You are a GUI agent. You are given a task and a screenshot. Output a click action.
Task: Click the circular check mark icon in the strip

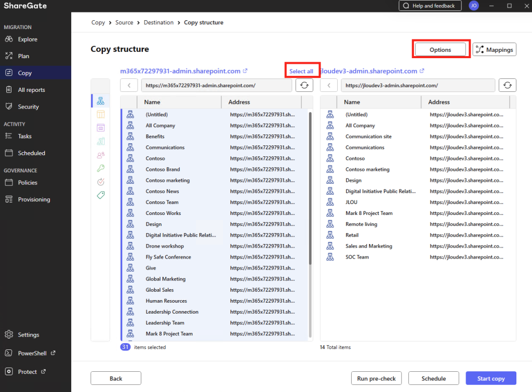click(x=100, y=182)
